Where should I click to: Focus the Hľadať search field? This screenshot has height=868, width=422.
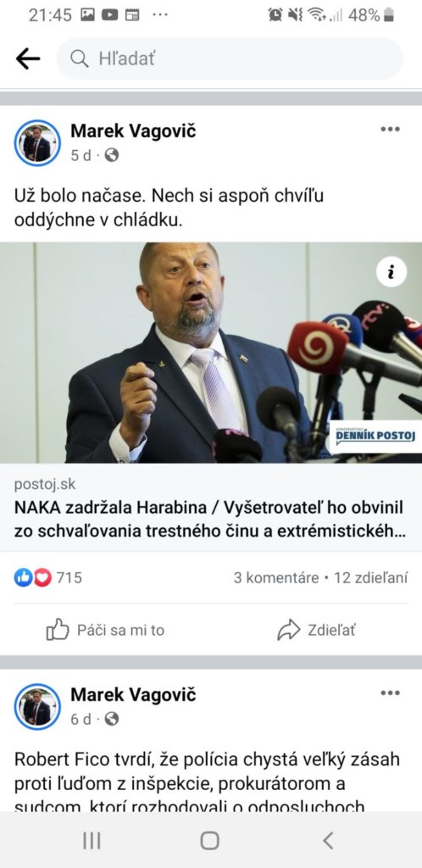tap(230, 58)
